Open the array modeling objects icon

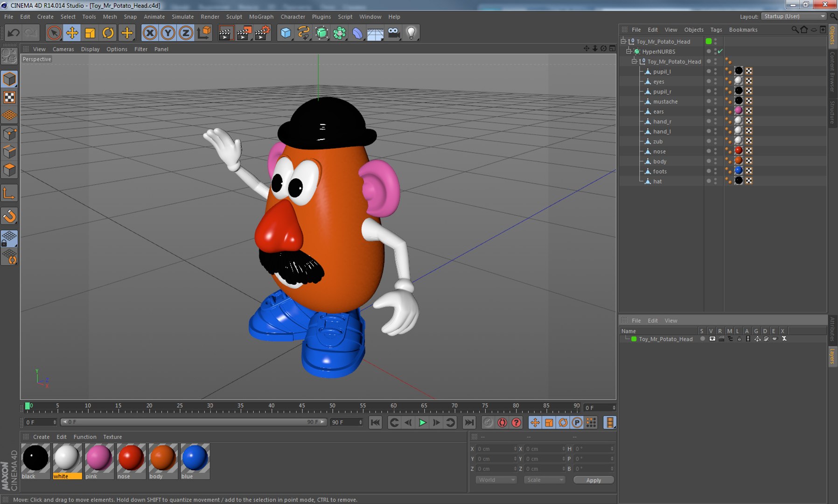340,33
